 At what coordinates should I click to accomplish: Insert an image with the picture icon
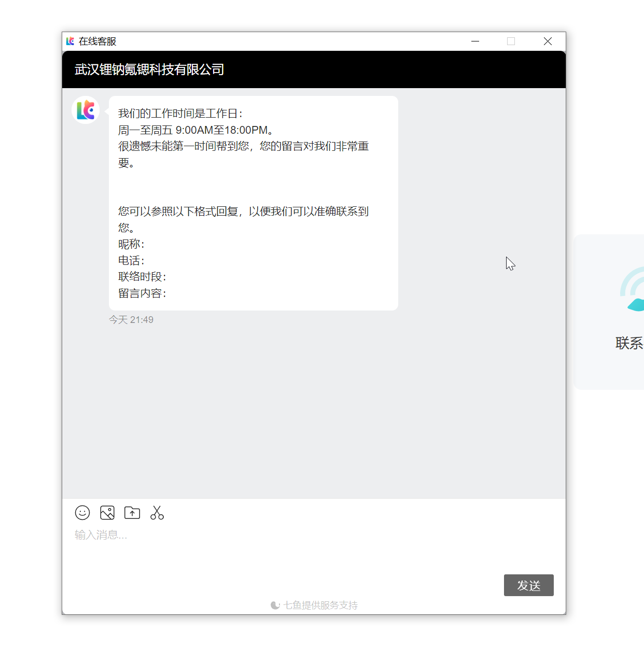(107, 513)
